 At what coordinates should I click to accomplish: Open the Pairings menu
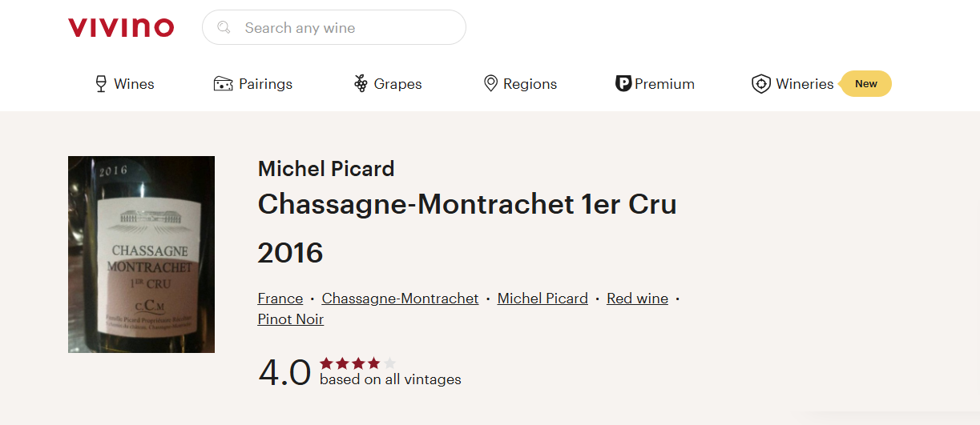(x=265, y=84)
